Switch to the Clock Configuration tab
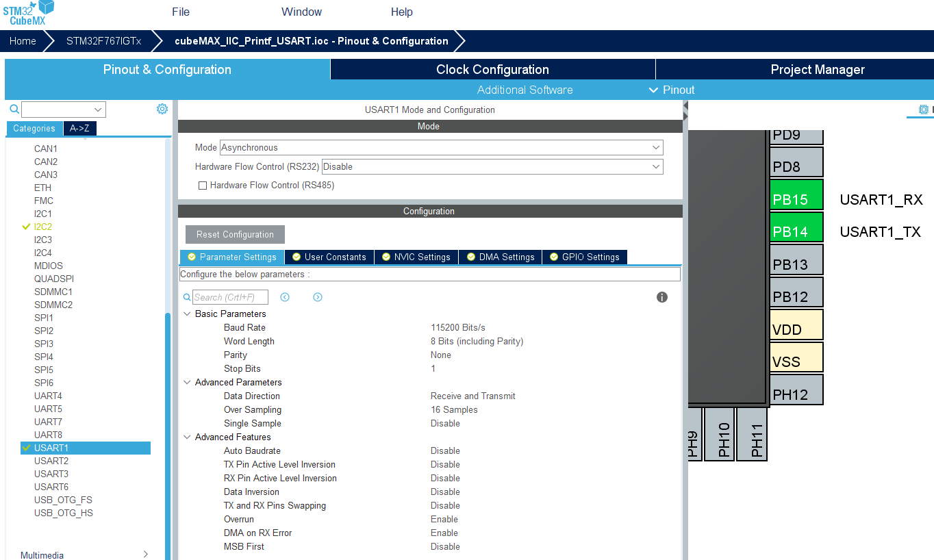This screenshot has height=560, width=934. (492, 69)
